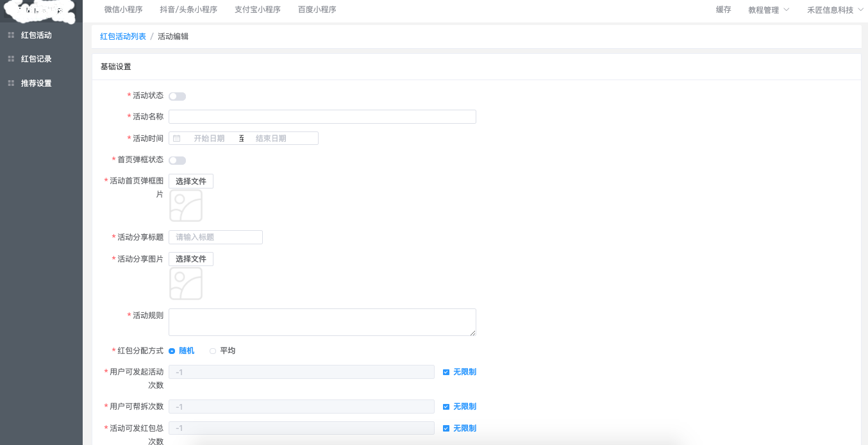
Task: Click 选择文件 for 活动分享图片
Action: [x=191, y=259]
